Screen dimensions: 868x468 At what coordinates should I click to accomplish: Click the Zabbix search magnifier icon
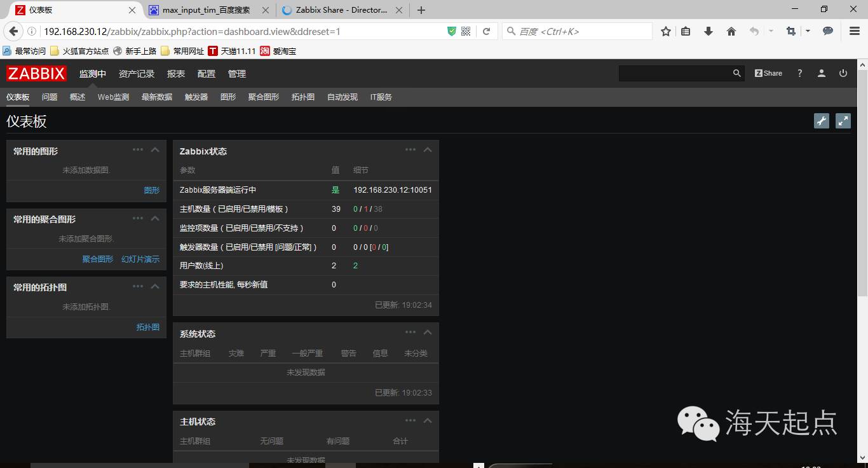737,73
